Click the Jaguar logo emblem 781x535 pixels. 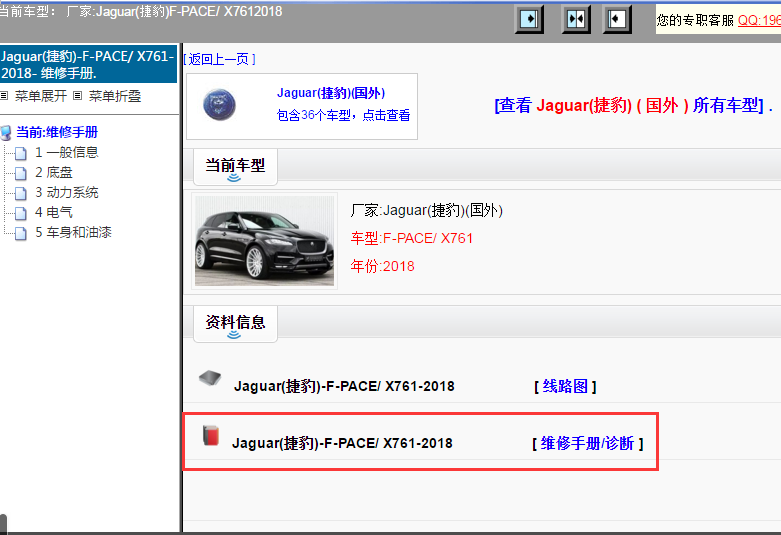219,105
